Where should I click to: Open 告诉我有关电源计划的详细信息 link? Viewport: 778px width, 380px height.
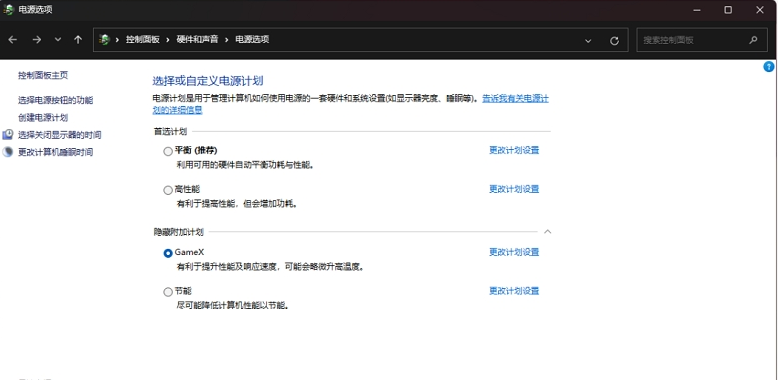pyautogui.click(x=516, y=99)
